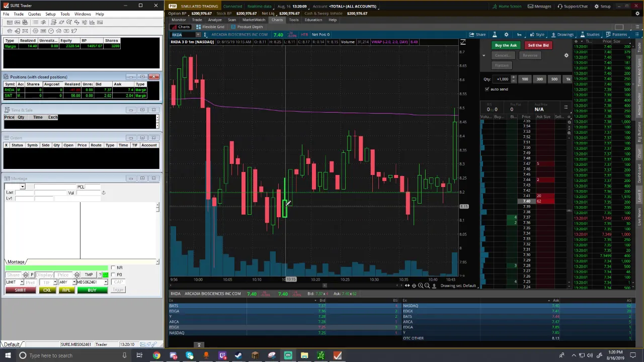This screenshot has height=362, width=644.
Task: Click the anchor icon in the Montage window
Action: (x=103, y=193)
